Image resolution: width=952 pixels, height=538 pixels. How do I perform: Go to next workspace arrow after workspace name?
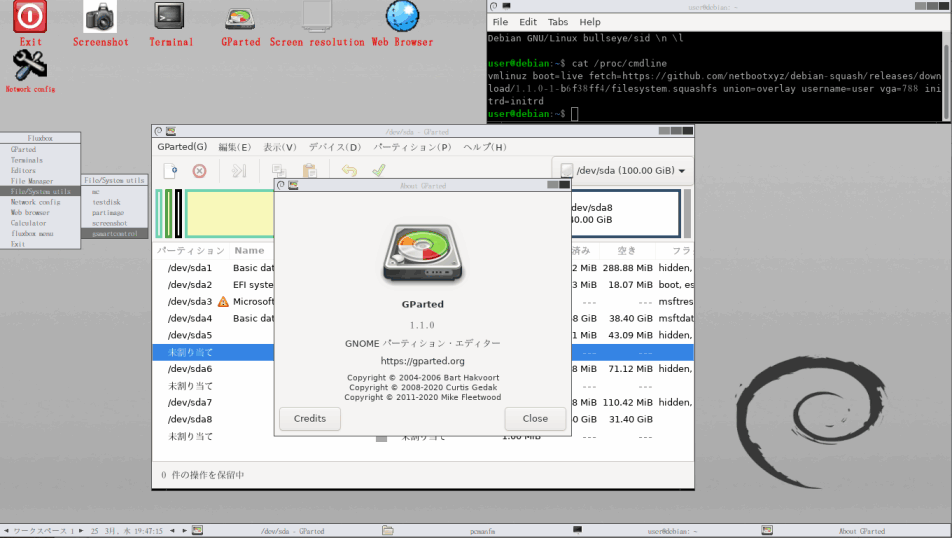(x=81, y=531)
